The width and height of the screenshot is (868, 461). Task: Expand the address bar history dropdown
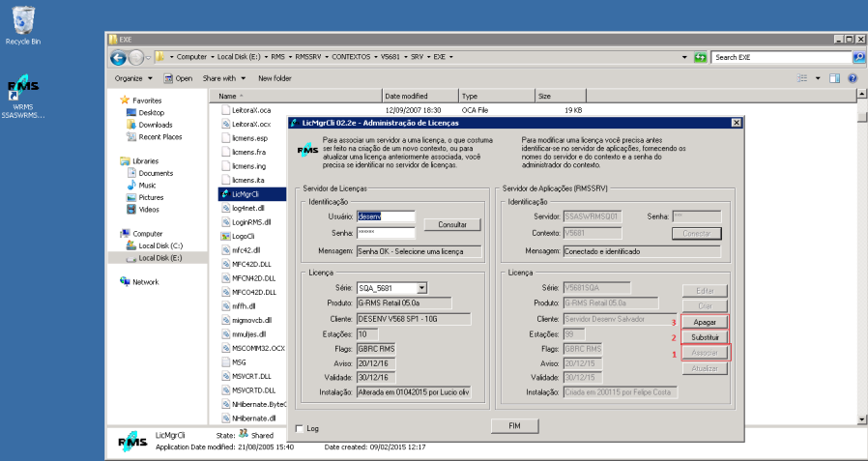coord(686,57)
